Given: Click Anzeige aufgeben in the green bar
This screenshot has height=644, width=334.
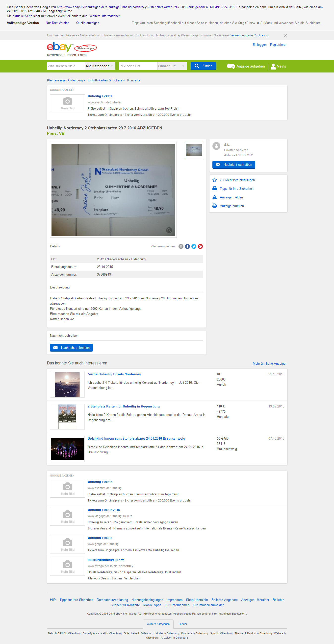Looking at the screenshot, I should (250, 66).
